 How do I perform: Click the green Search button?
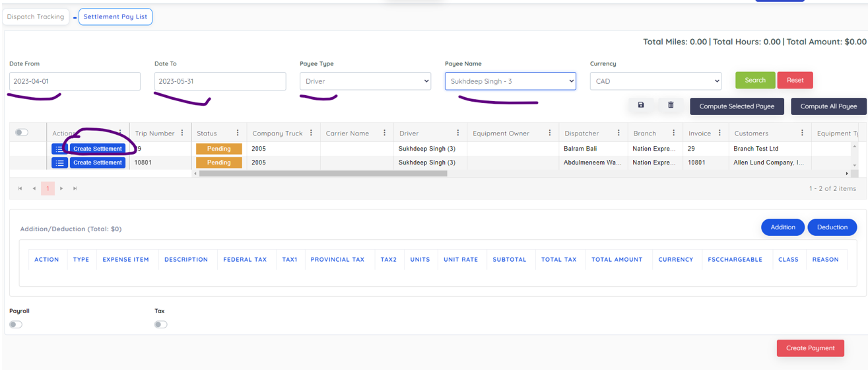[755, 80]
